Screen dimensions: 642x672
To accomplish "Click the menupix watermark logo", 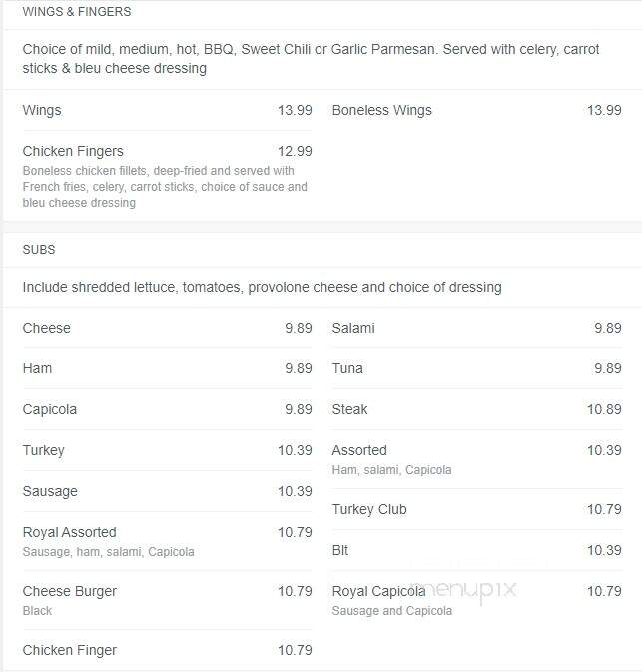I will [x=465, y=591].
